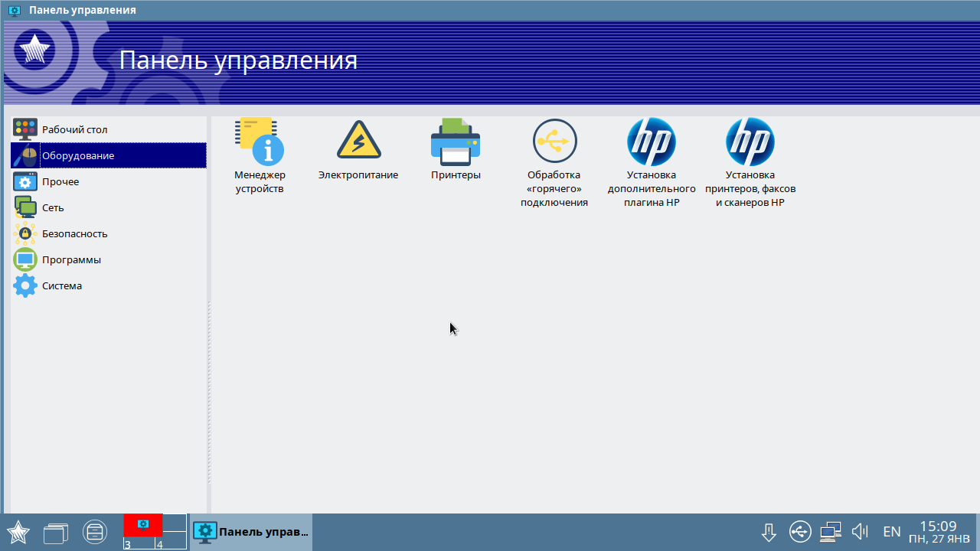This screenshot has height=551, width=980.
Task: Open the volume control tray icon
Action: click(x=861, y=532)
